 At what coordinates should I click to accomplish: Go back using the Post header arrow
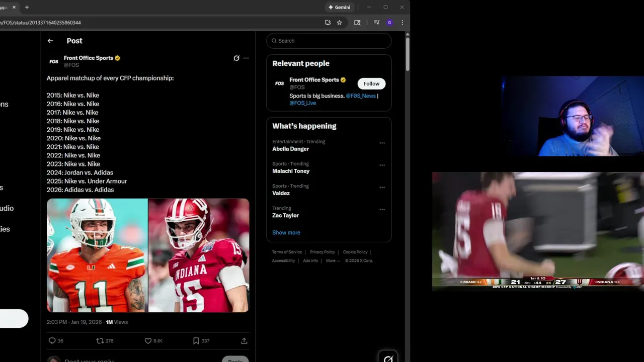(50, 41)
